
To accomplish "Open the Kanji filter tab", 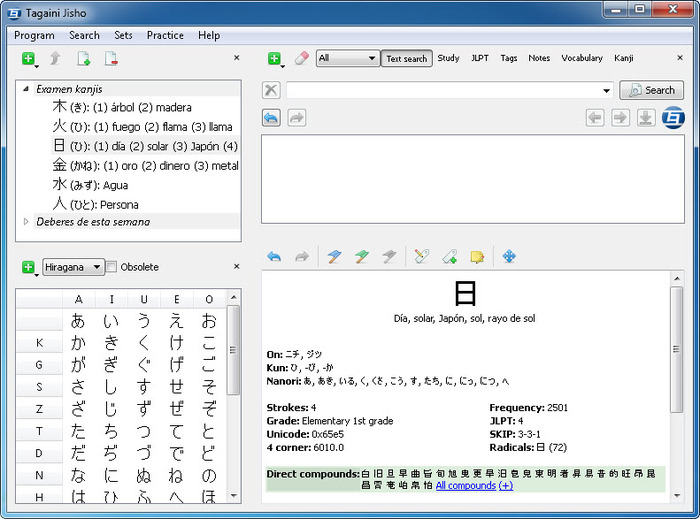I will [623, 58].
